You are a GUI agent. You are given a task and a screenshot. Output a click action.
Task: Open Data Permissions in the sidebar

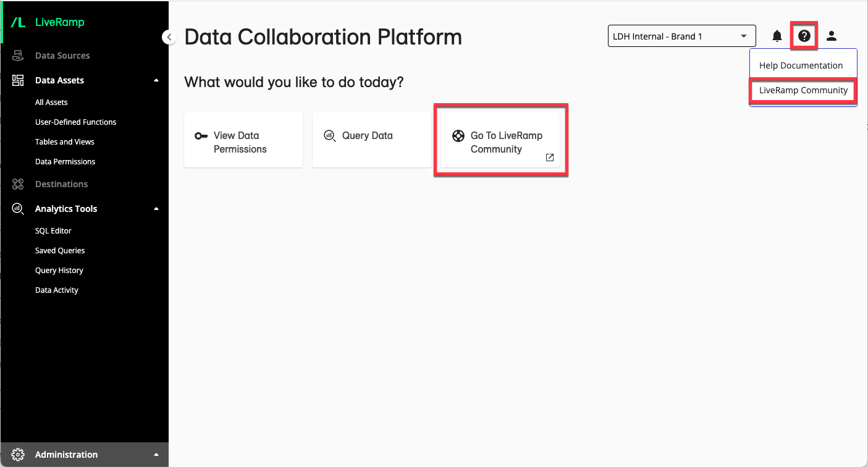[x=65, y=162]
